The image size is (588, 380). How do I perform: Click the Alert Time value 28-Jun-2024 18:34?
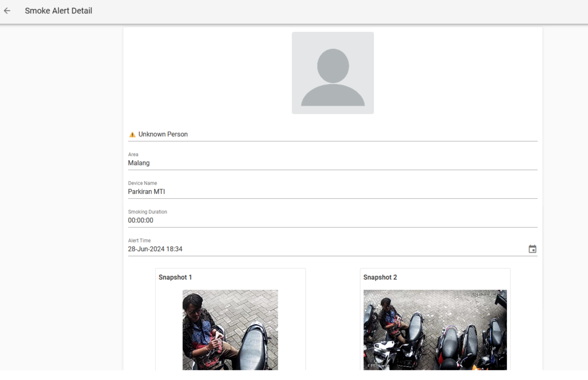click(155, 249)
